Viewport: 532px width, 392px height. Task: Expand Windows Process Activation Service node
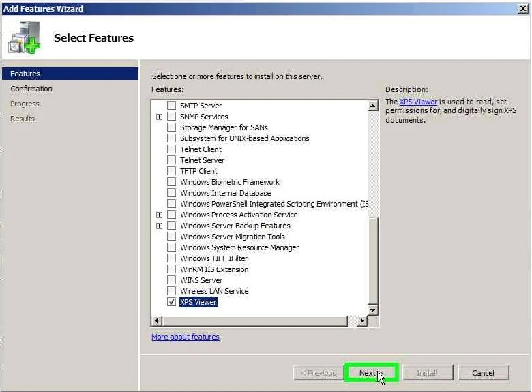tap(159, 215)
